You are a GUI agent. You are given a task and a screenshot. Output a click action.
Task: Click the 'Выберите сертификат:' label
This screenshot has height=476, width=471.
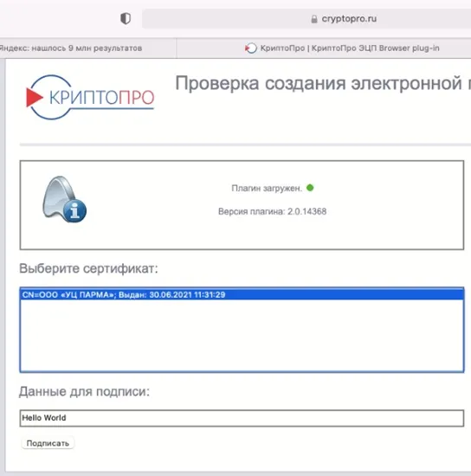pos(88,268)
